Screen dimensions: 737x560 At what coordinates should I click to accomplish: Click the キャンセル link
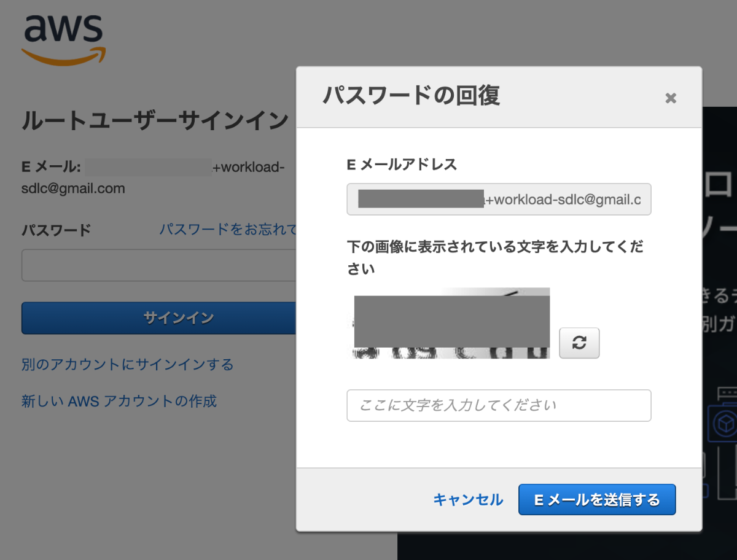pos(469,500)
